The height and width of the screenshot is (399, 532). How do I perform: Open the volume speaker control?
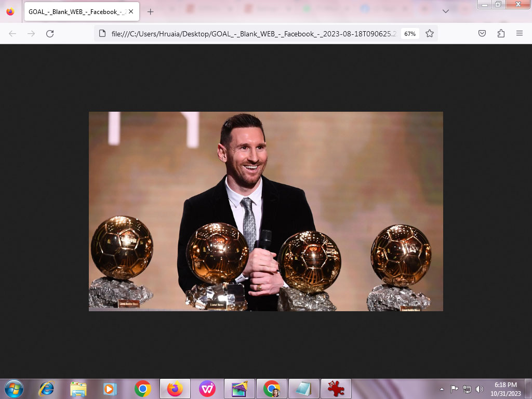tap(479, 389)
